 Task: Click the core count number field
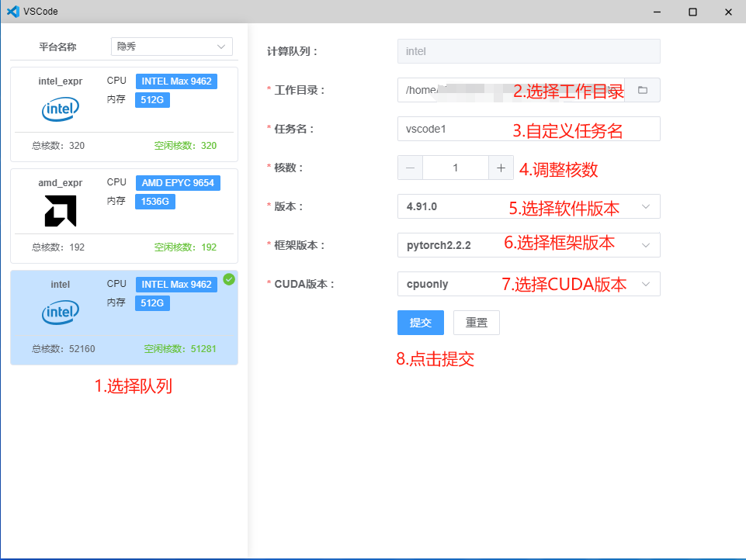point(456,168)
